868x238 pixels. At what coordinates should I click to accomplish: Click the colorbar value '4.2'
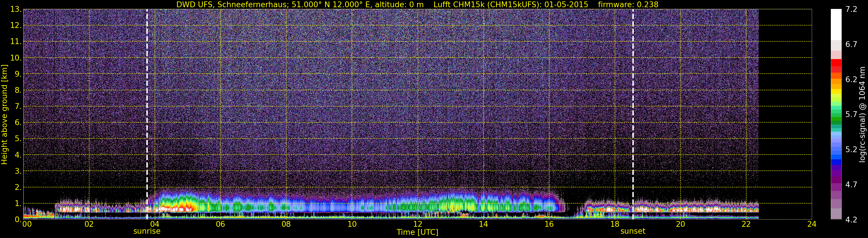coord(851,220)
